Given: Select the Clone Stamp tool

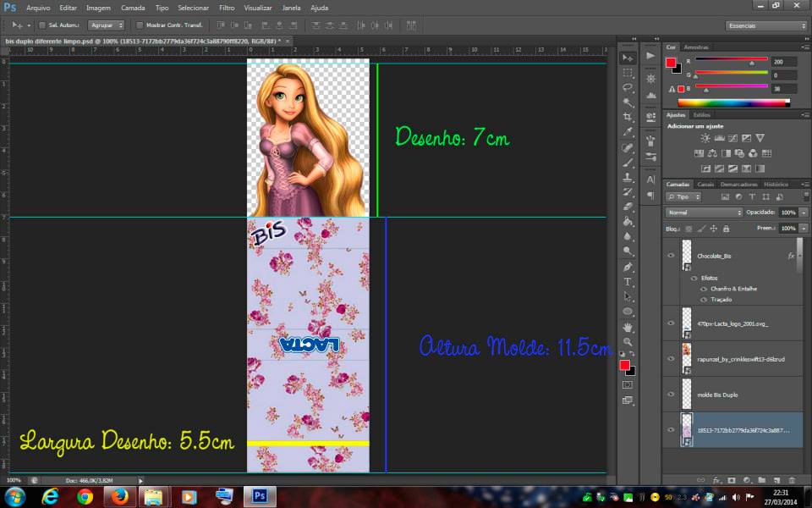Looking at the screenshot, I should tap(628, 177).
